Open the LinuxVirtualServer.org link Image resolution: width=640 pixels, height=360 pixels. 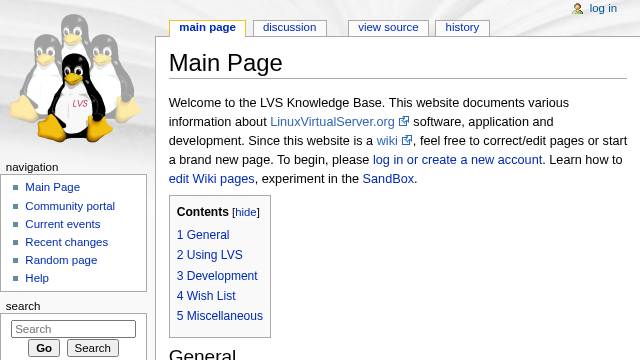coord(332,122)
